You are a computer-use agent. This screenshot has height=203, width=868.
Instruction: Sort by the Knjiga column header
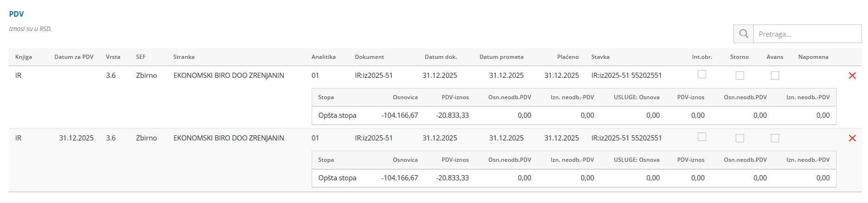click(x=24, y=57)
